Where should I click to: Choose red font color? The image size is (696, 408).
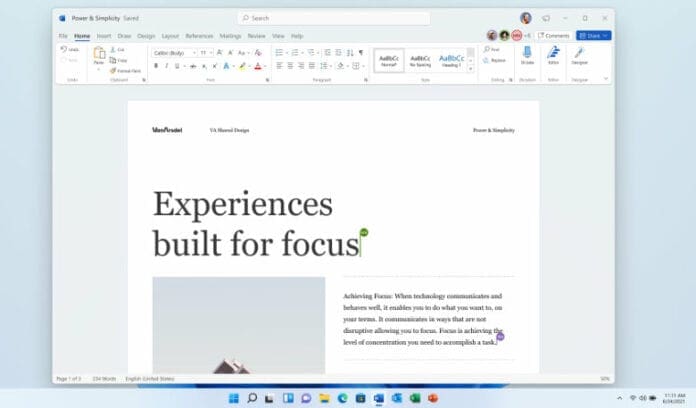coord(258,66)
